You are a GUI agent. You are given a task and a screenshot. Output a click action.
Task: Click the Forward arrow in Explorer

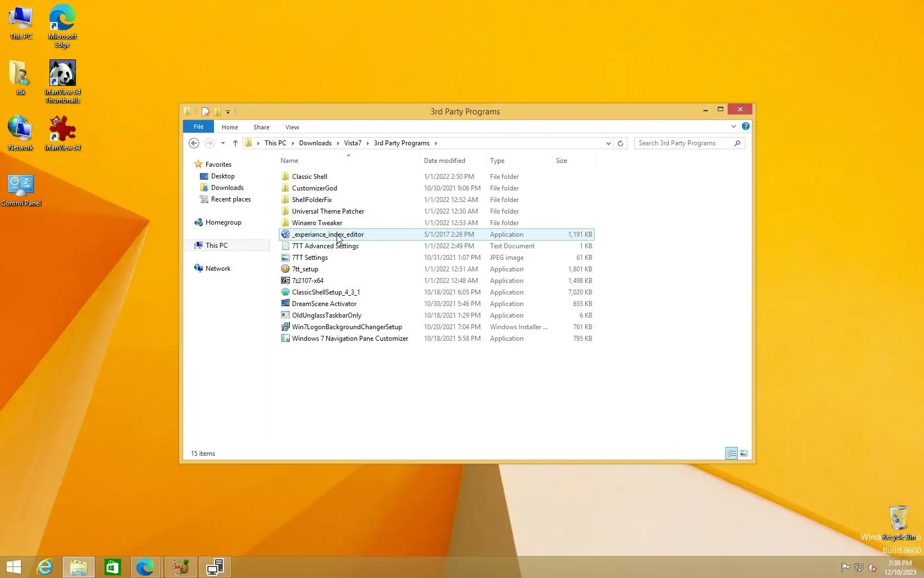(x=210, y=143)
